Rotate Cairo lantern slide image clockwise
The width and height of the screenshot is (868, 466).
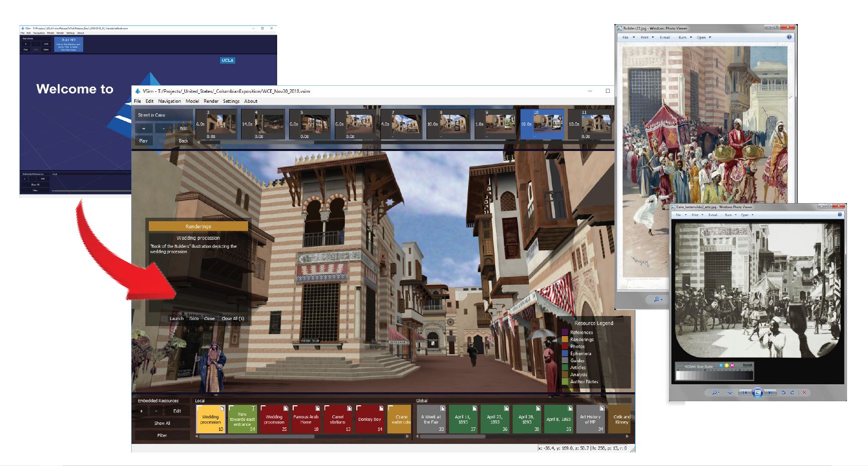(x=792, y=392)
